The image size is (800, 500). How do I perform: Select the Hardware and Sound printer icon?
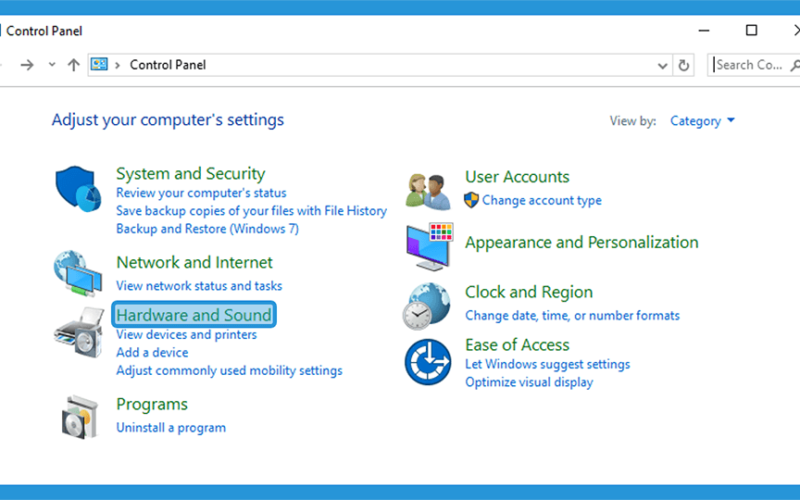79,332
